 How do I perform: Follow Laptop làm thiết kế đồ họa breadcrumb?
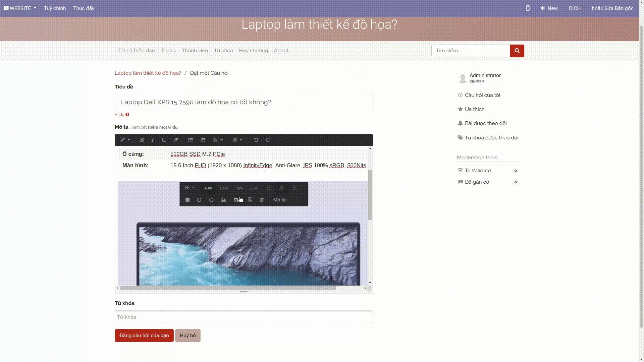point(148,73)
